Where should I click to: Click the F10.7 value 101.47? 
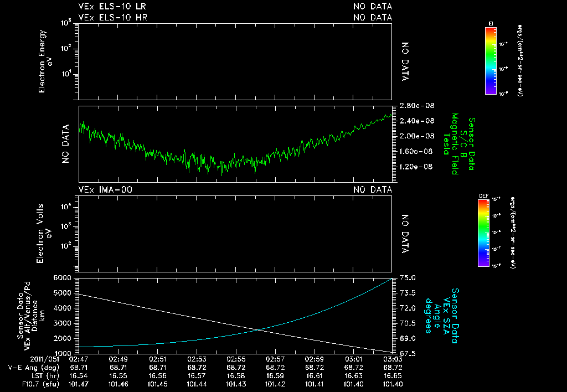coord(79,384)
